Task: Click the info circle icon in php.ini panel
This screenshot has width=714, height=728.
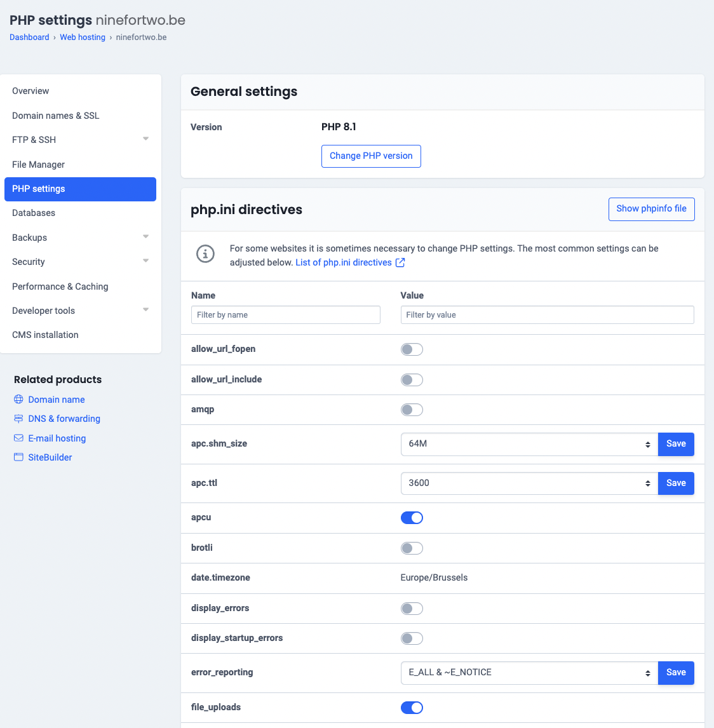Action: (x=205, y=254)
